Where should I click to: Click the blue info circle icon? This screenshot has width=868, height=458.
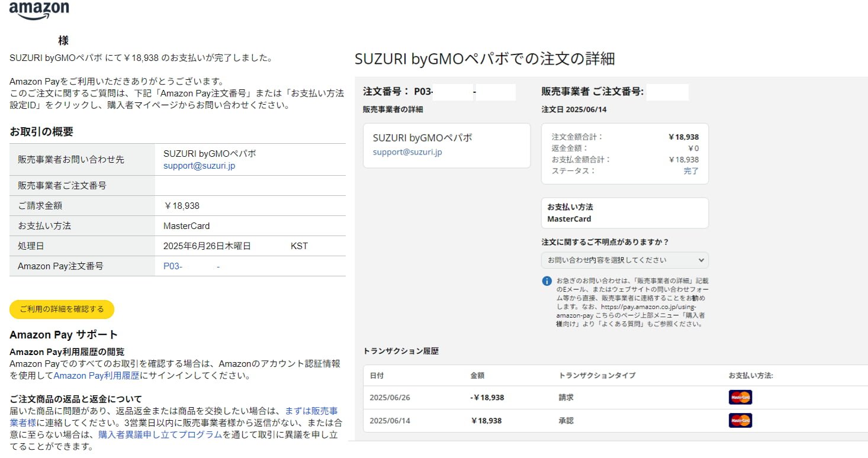pyautogui.click(x=547, y=281)
